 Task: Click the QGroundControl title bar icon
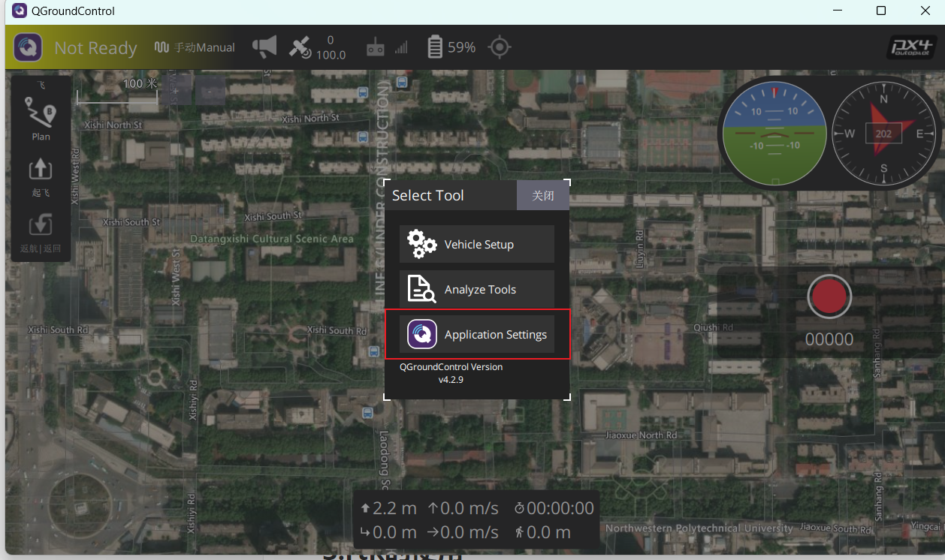(x=18, y=11)
